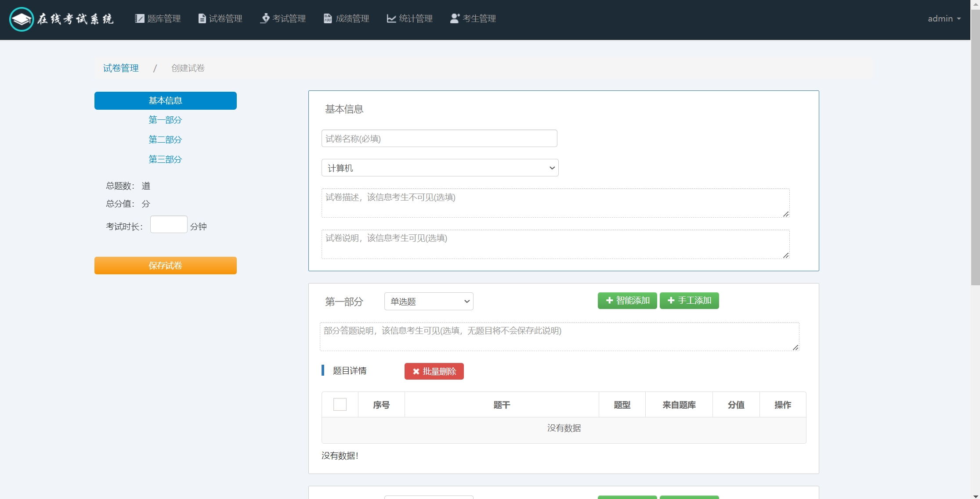Click the 分值 column header
Image resolution: width=980 pixels, height=499 pixels.
(x=736, y=405)
